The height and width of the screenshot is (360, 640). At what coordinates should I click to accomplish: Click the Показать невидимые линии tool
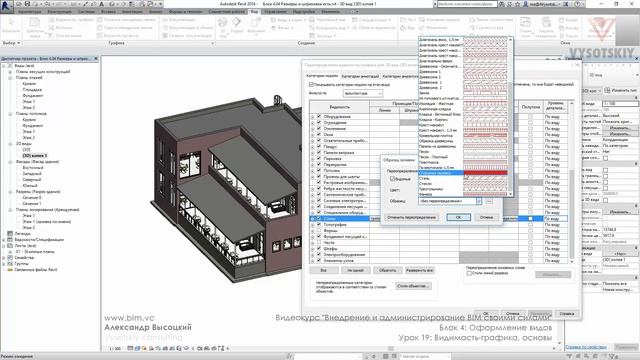point(126,20)
